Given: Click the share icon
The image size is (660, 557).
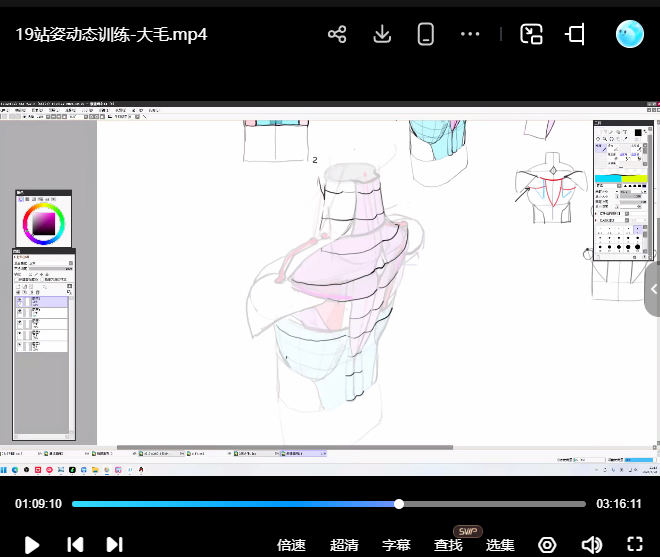Looking at the screenshot, I should click(337, 34).
